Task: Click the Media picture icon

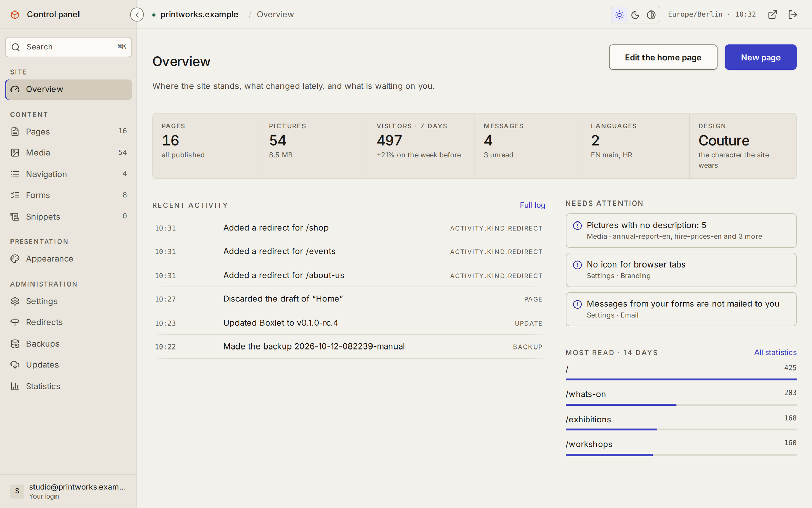Action: [x=15, y=153]
